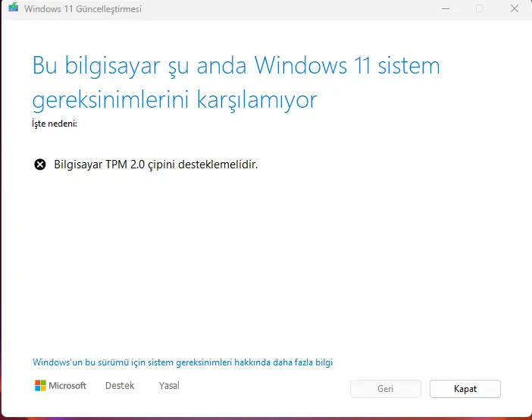Click the heading 'Bu bilgisayar şu anda Windows 11 sistem gereksinimlerini karşılamıyor'
This screenshot has width=532, height=420.
click(x=236, y=83)
